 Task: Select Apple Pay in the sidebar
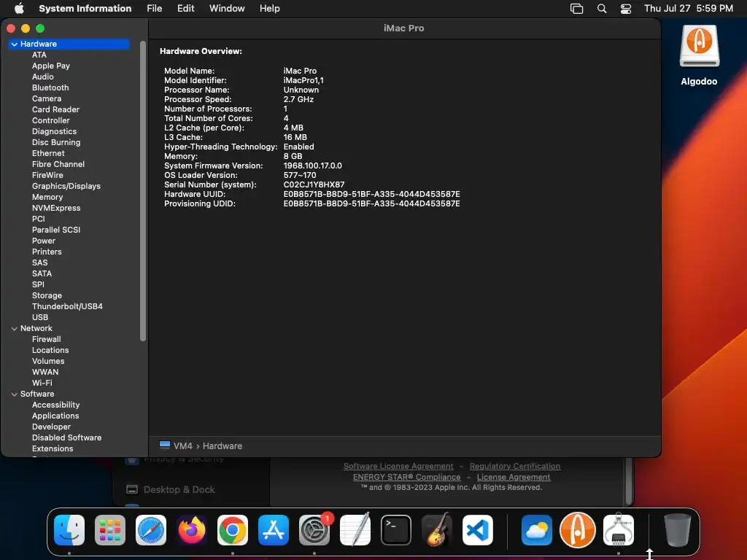tap(51, 66)
